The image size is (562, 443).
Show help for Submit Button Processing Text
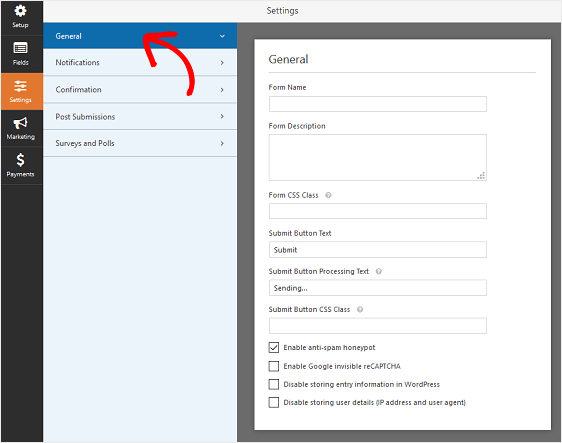378,271
